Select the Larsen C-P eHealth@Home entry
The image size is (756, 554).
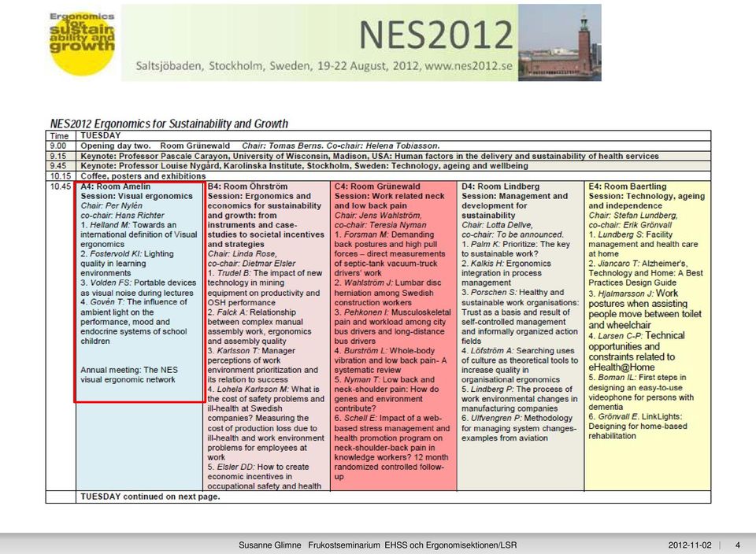pyautogui.click(x=636, y=351)
